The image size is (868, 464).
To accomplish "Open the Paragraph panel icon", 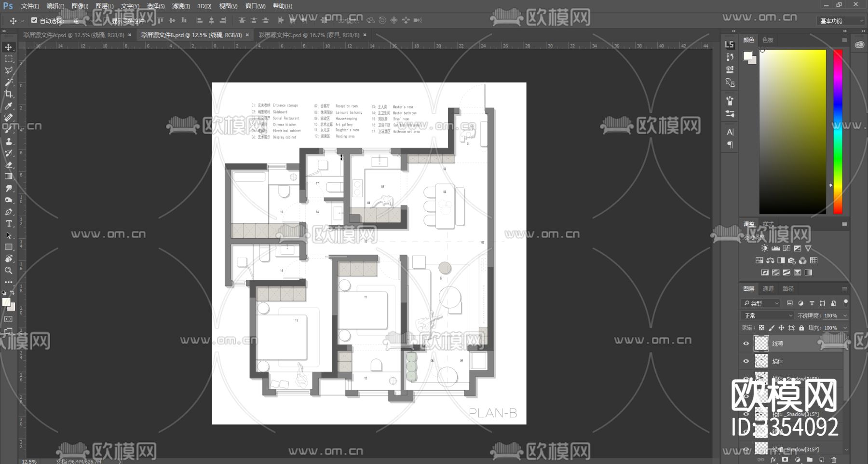I will click(x=730, y=145).
